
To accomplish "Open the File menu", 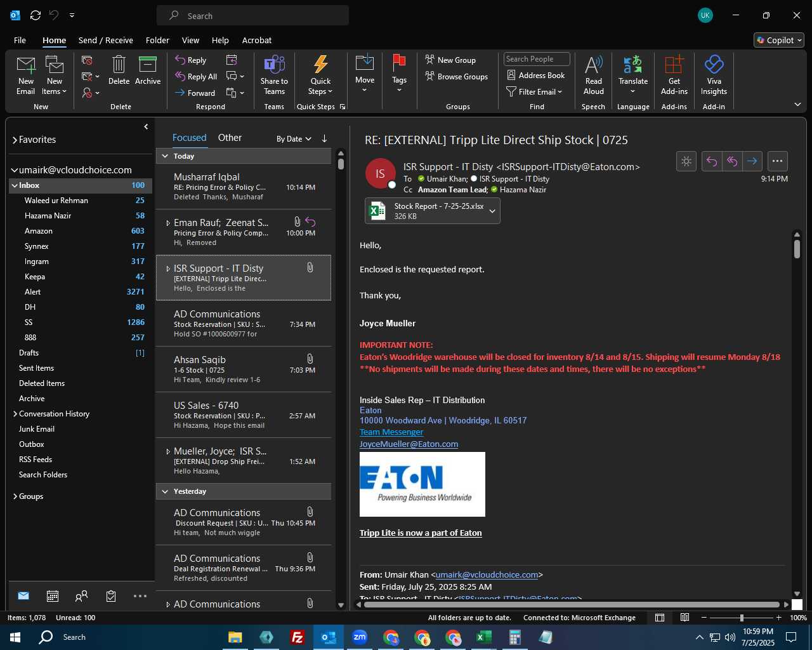I will click(20, 40).
